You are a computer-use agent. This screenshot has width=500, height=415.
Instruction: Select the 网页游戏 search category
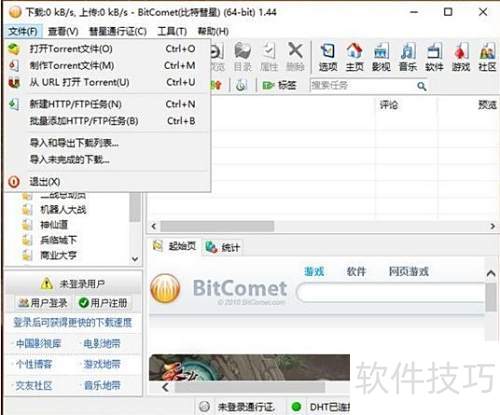409,272
